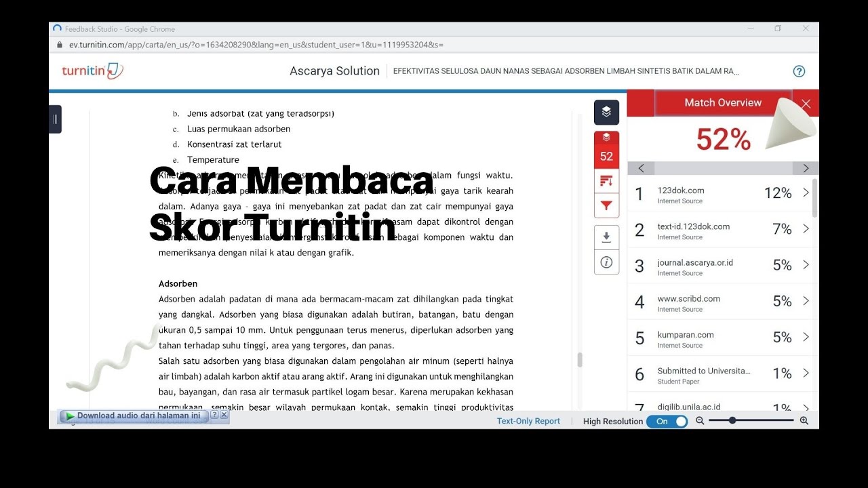Click the Download audio dari halaman ini button
The width and height of the screenshot is (868, 488).
pyautogui.click(x=134, y=416)
